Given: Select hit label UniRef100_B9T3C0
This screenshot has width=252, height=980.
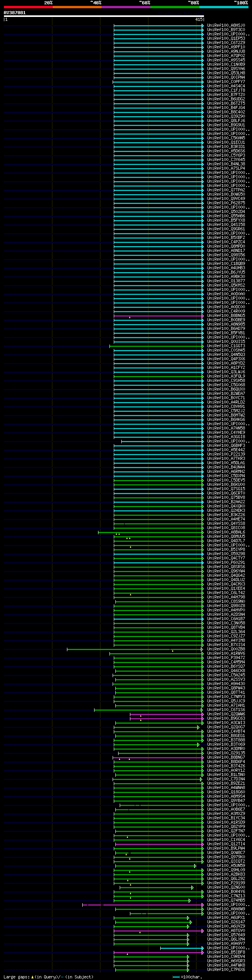Looking at the screenshot, I should 226,30.
